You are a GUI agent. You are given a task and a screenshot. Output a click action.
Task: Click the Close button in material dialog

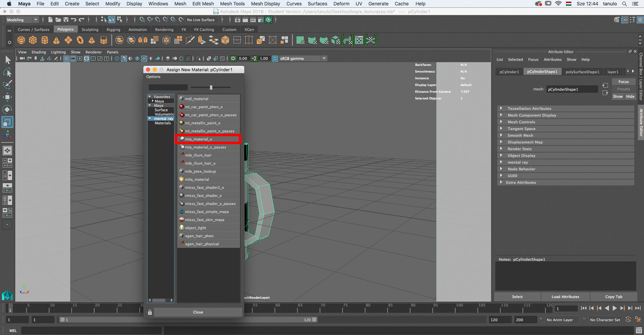(x=198, y=312)
